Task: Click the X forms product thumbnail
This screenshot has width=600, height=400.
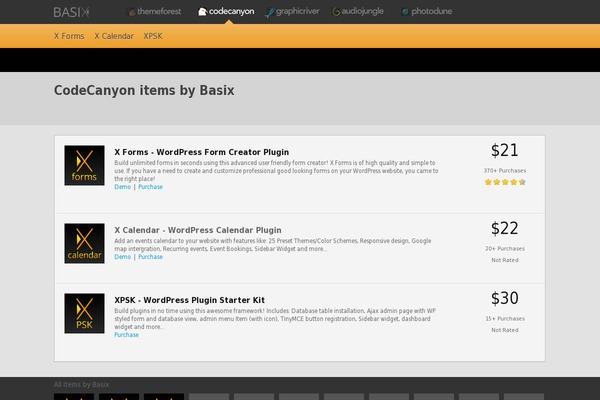Action: tap(84, 165)
